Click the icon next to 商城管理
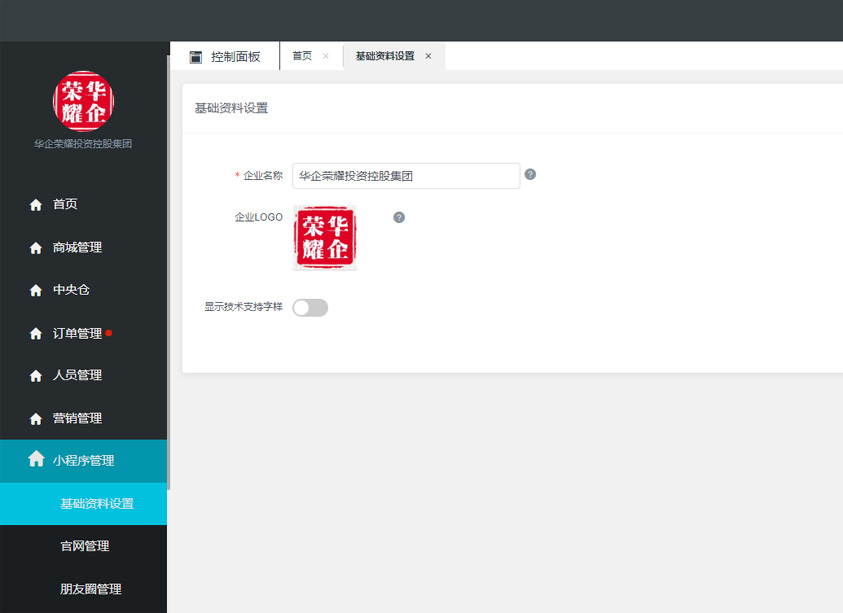This screenshot has height=613, width=843. click(36, 248)
